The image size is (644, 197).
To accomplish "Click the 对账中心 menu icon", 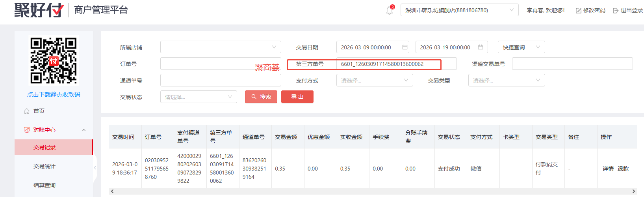I will click(27, 130).
